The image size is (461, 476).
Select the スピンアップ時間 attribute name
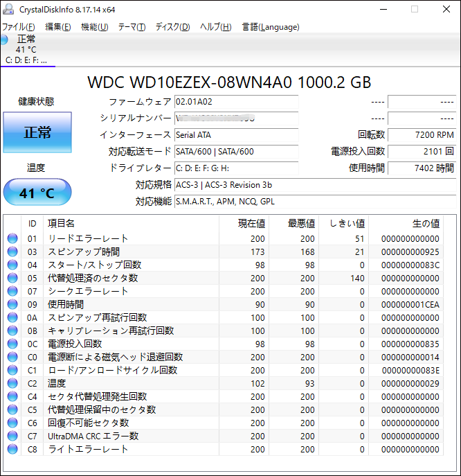click(84, 252)
